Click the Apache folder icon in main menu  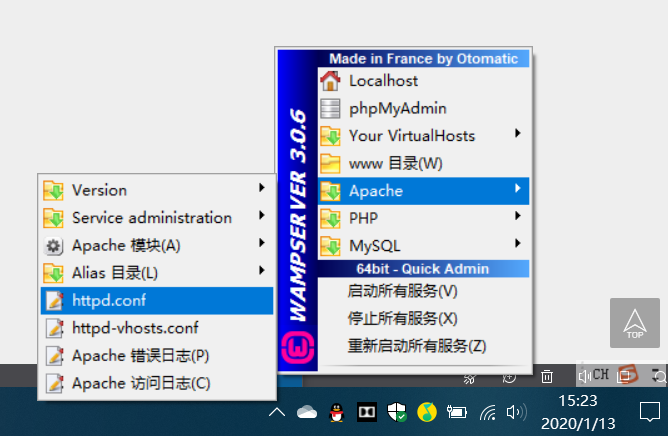[330, 191]
